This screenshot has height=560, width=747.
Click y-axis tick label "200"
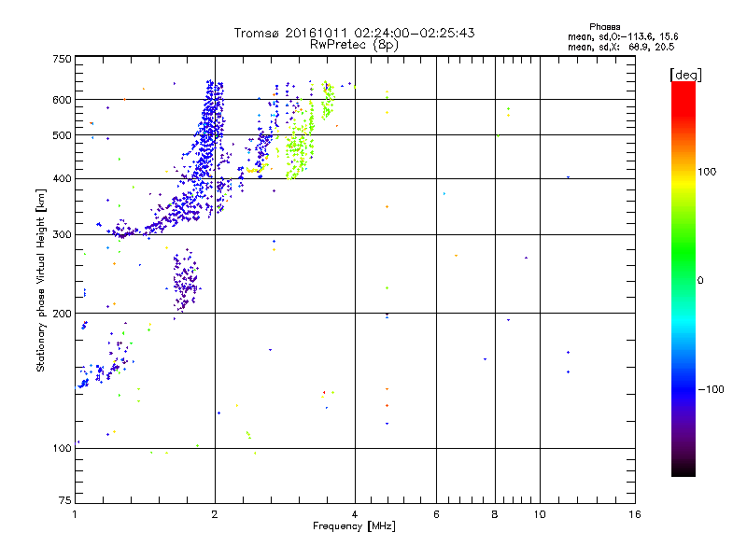[62, 314]
